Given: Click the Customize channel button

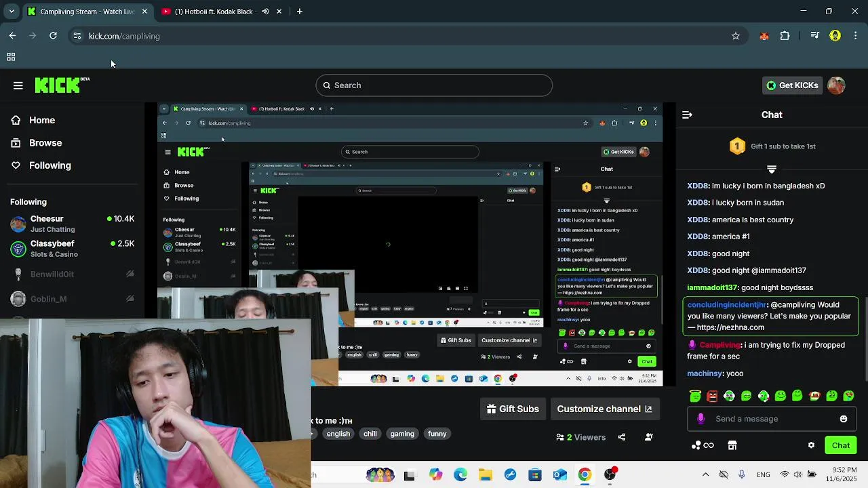Looking at the screenshot, I should 604,409.
